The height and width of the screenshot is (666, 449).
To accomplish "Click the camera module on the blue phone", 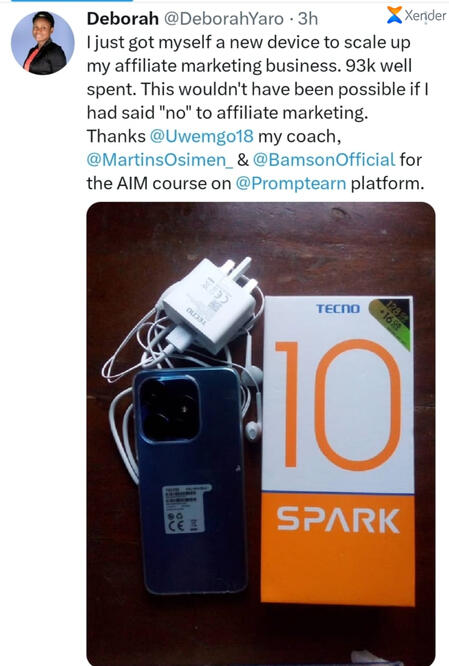I will [169, 409].
